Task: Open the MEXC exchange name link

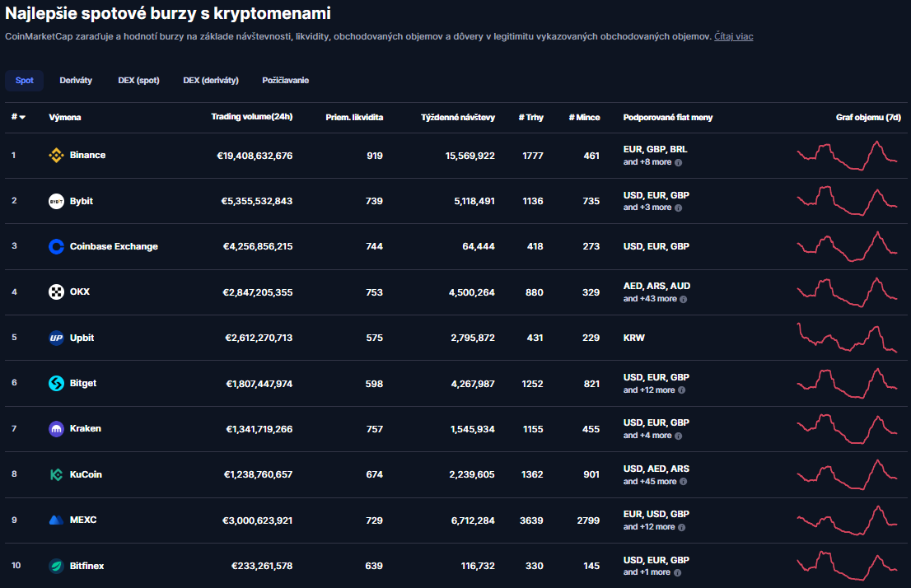Action: (83, 520)
